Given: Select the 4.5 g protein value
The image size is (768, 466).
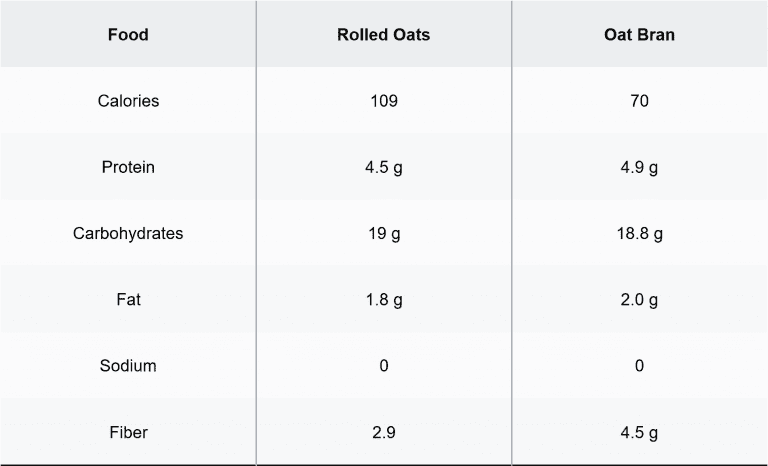Looking at the screenshot, I should point(384,167).
